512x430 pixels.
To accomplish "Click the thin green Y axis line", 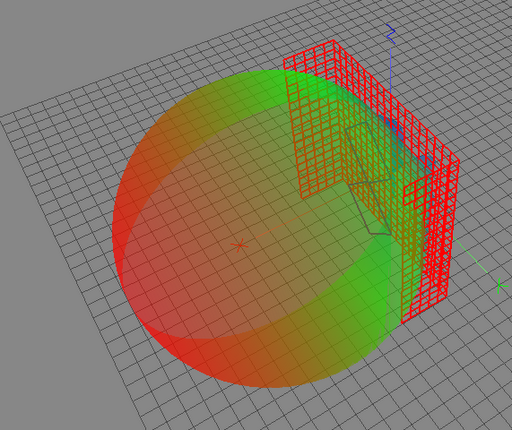I will click(470, 255).
